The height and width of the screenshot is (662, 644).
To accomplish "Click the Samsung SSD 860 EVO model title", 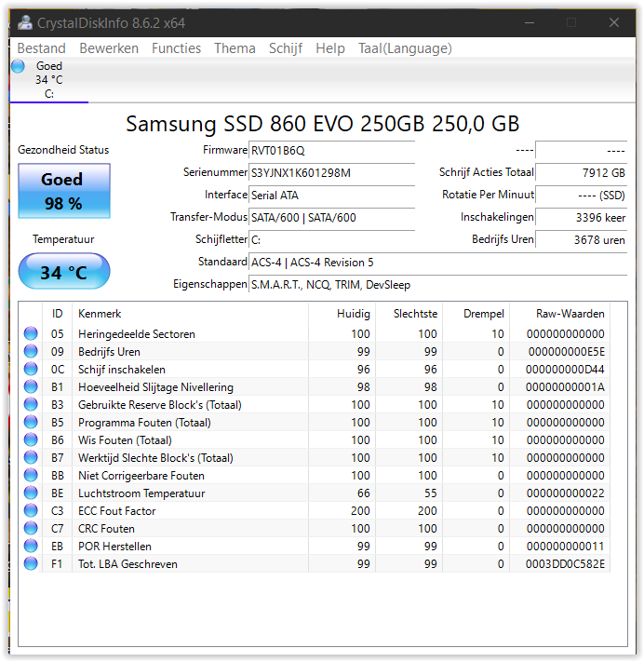I will coord(322,124).
